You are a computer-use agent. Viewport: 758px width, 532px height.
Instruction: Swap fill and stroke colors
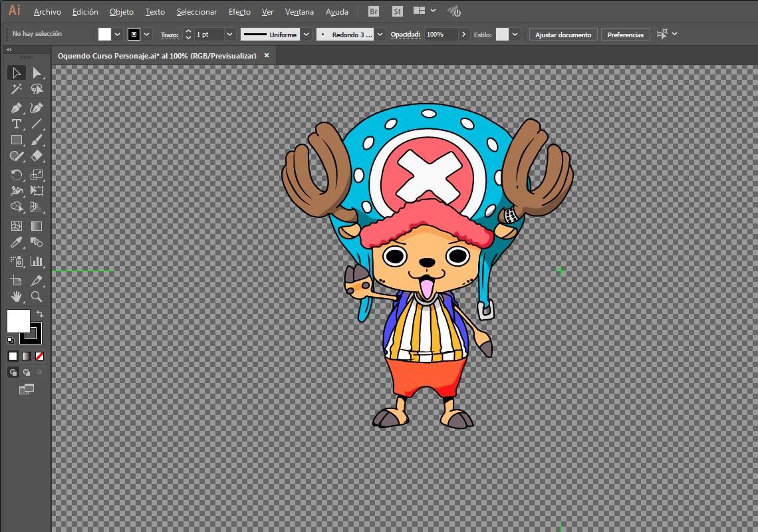click(40, 314)
